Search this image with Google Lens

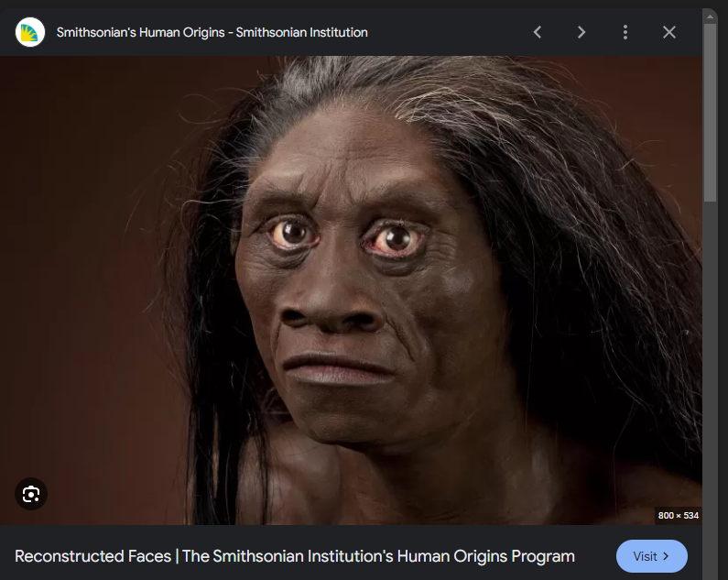pos(31,494)
